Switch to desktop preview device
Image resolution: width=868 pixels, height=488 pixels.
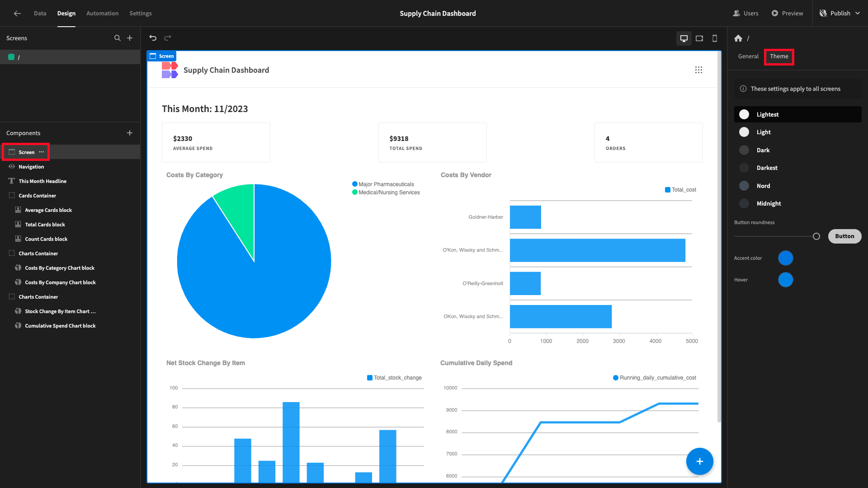(x=684, y=38)
